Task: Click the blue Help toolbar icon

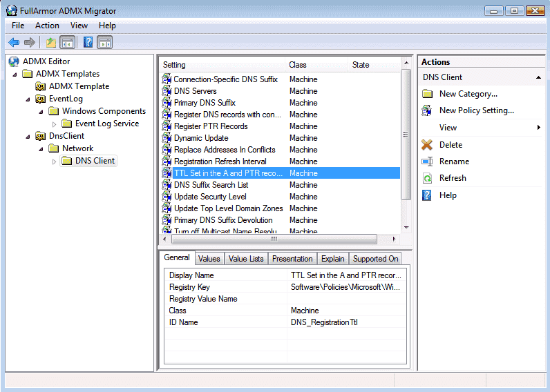Action: click(x=88, y=42)
